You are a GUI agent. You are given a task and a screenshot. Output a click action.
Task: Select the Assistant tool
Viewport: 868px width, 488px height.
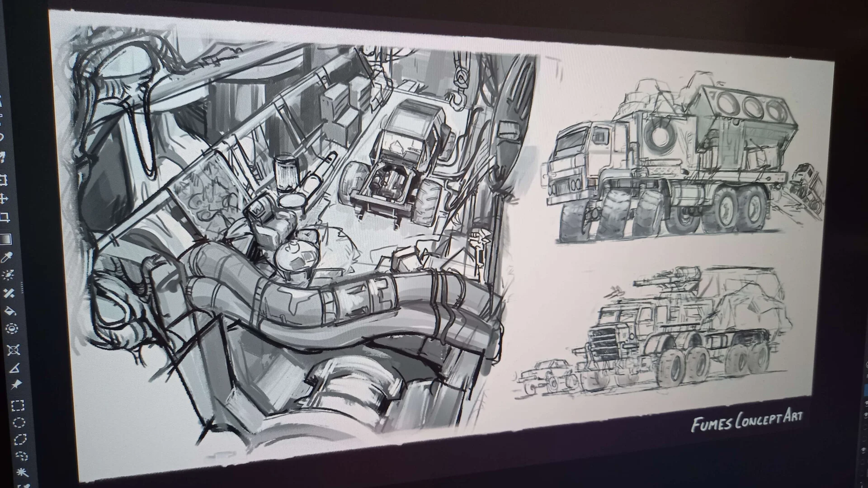pyautogui.click(x=14, y=350)
